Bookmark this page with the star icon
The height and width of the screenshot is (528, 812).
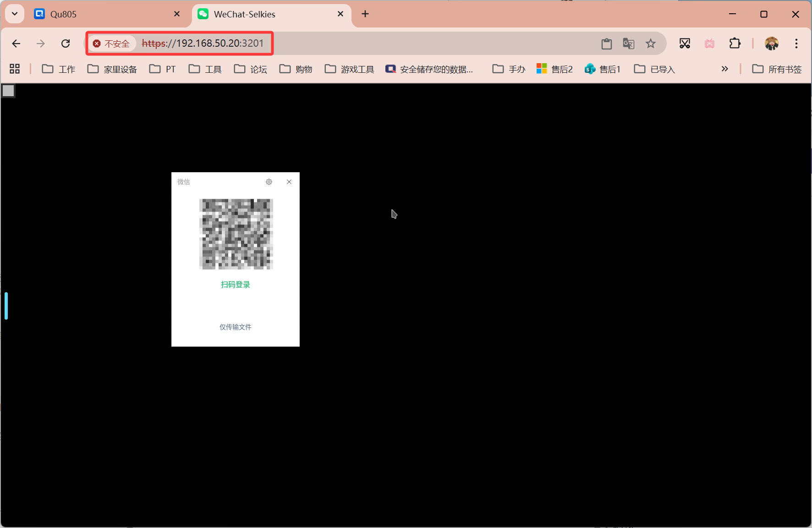pos(650,44)
